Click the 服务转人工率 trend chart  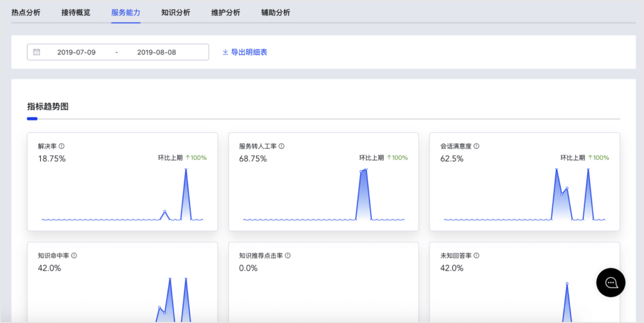pos(324,194)
